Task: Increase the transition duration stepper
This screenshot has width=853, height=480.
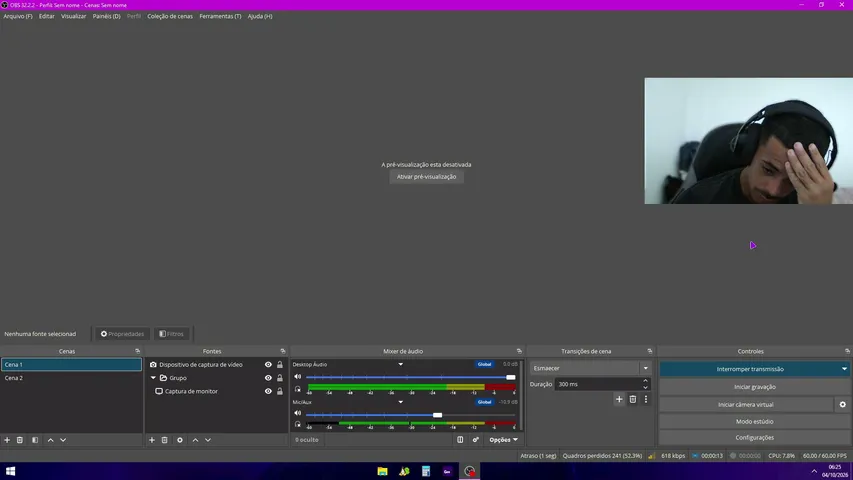Action: 646,381
